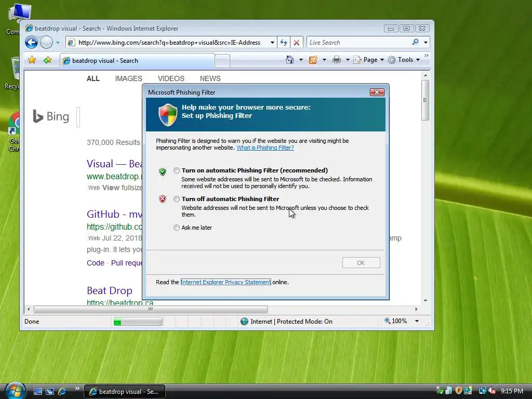
Task: Switch to Bing VIDEOS tab
Action: coord(171,79)
